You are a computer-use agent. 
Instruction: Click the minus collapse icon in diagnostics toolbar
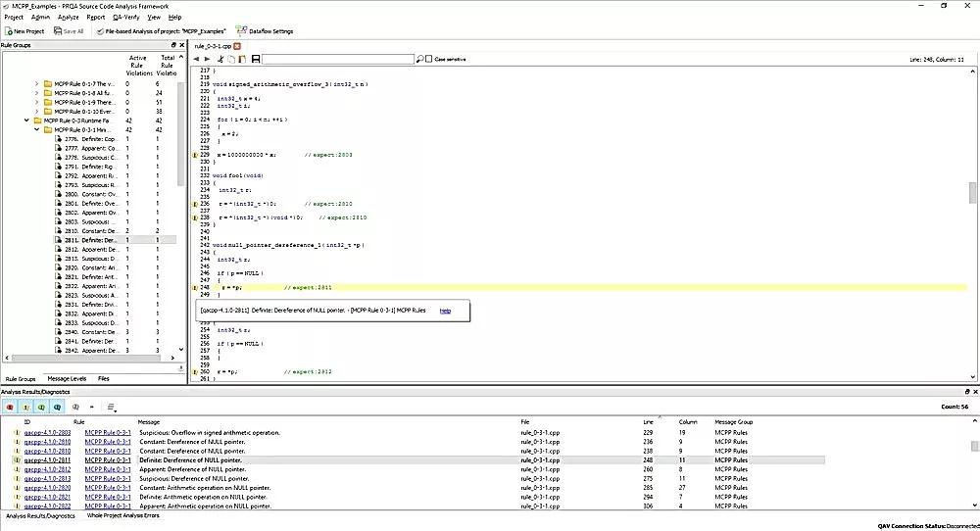coord(92,407)
